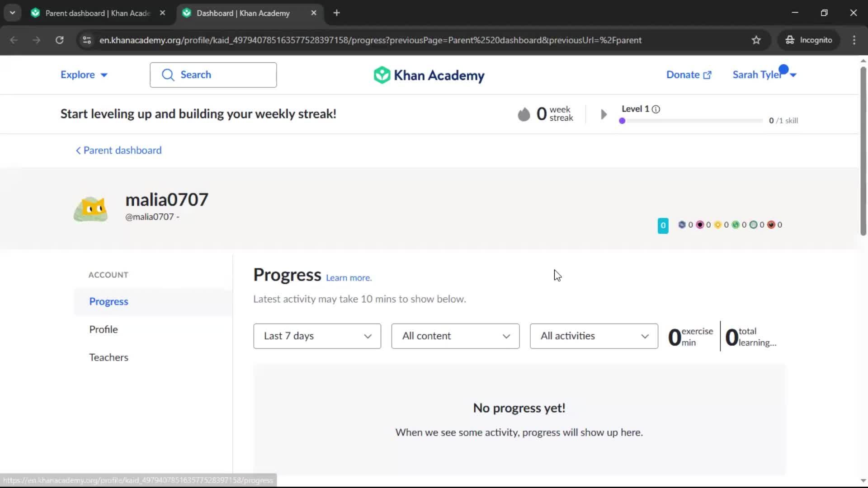The image size is (868, 488).
Task: Click the scrollbar down arrow
Action: point(863,481)
